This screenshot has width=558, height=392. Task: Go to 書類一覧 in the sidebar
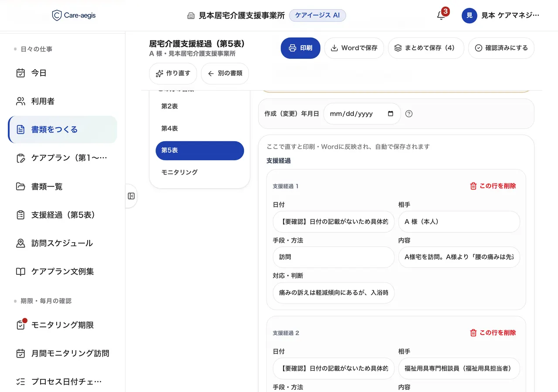(63, 186)
